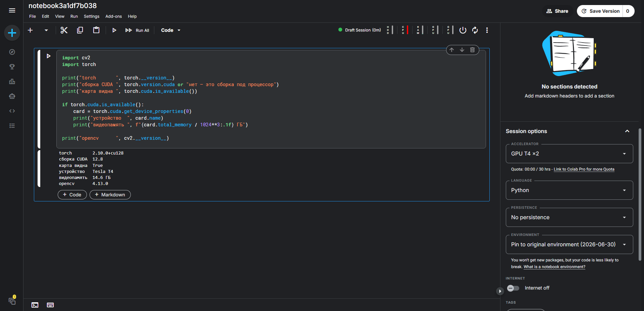This screenshot has width=644, height=311.
Task: Open the Add-ons menu
Action: pyautogui.click(x=113, y=16)
